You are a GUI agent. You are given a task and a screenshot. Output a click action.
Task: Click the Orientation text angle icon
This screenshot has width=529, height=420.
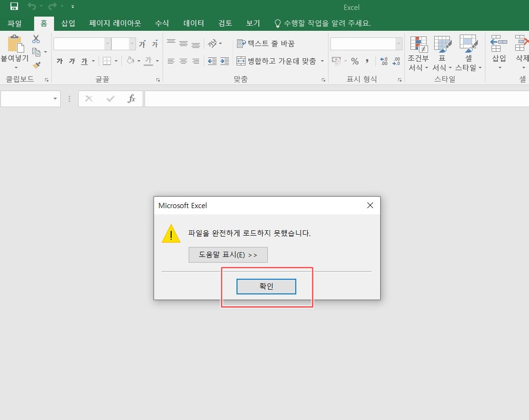click(212, 44)
